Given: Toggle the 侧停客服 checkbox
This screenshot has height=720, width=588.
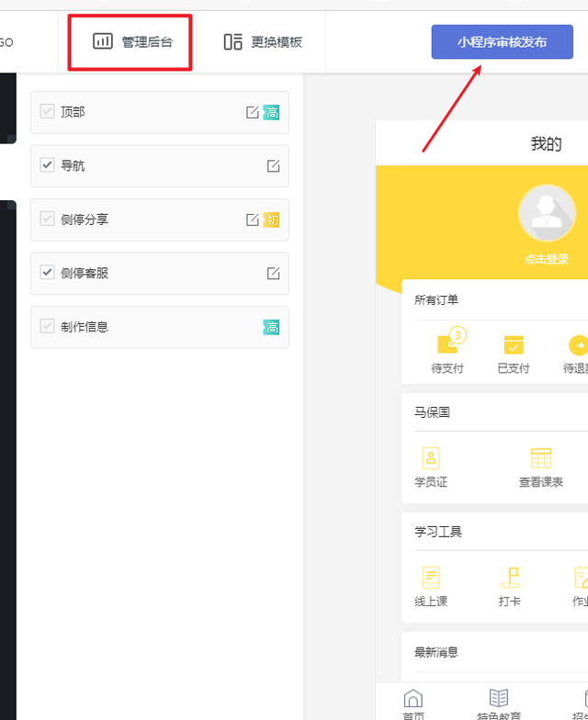Looking at the screenshot, I should (47, 273).
